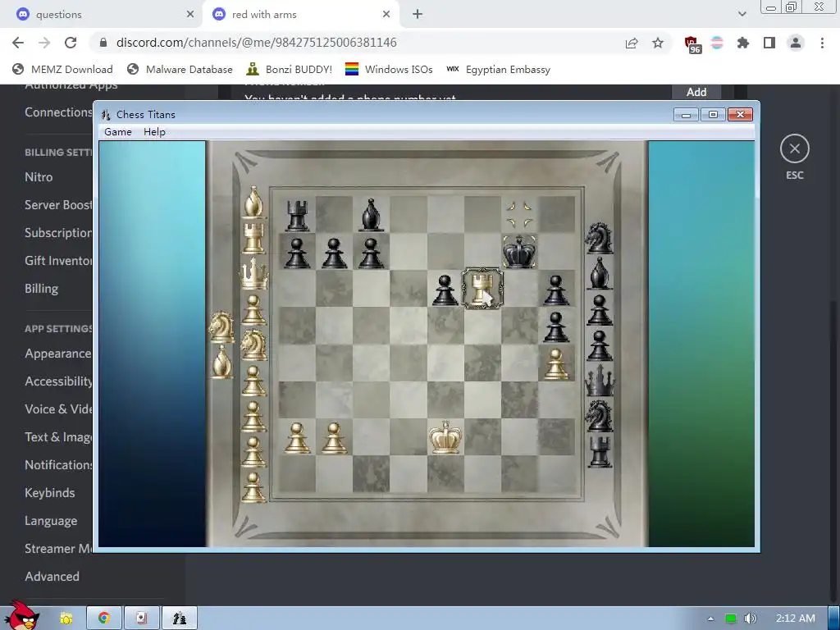Share this page via the share icon

click(x=632, y=43)
